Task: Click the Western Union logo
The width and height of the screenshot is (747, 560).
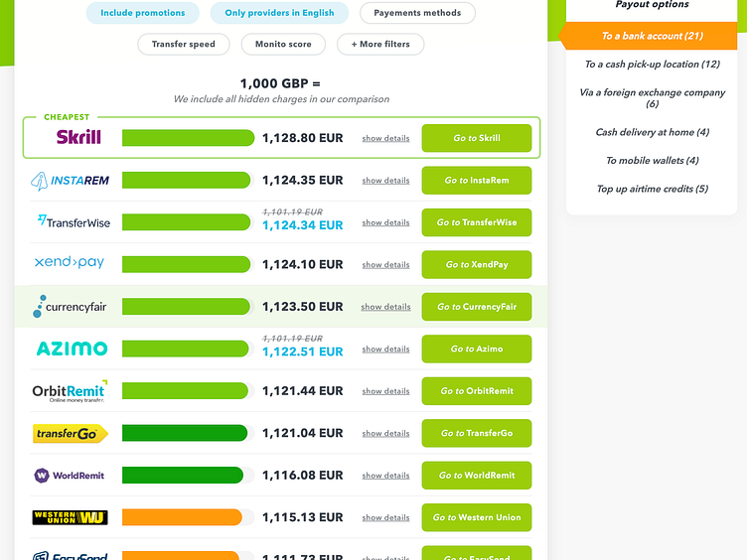Action: point(70,517)
